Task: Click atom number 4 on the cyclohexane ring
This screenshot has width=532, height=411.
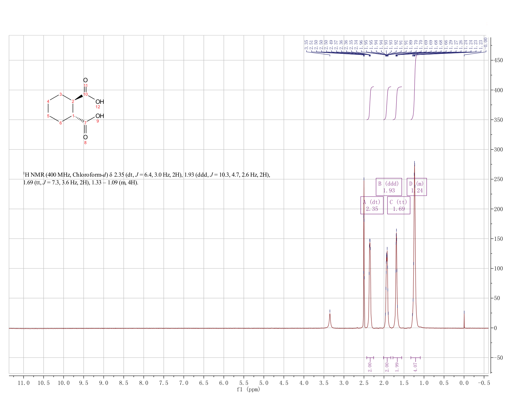Action: [48, 102]
